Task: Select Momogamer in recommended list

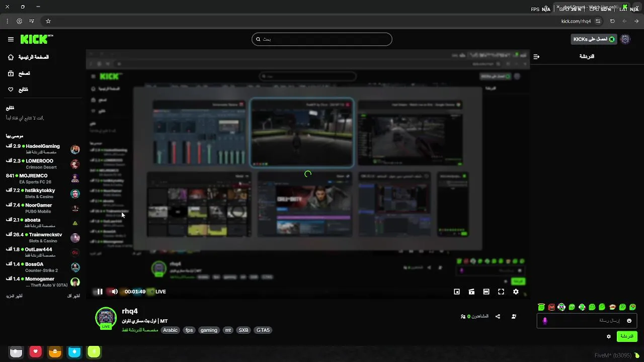Action: tap(43, 282)
